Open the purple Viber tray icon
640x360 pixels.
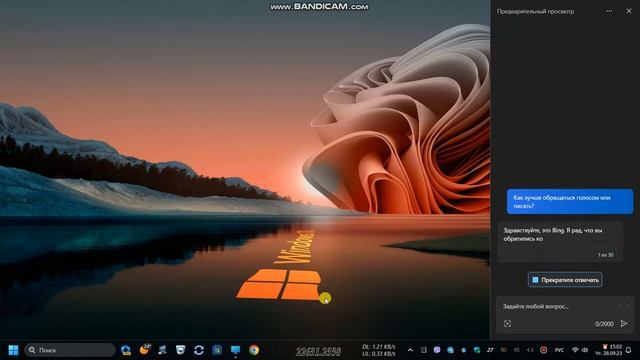click(x=437, y=350)
